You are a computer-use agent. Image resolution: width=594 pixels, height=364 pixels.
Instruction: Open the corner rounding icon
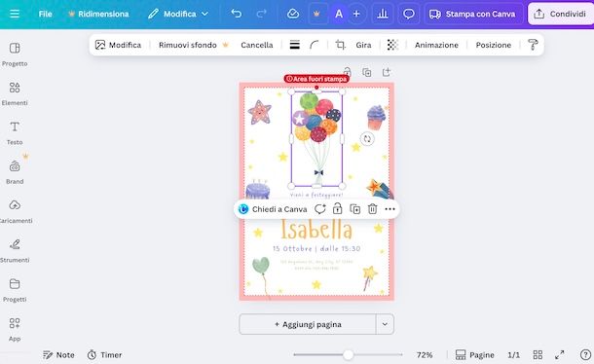point(315,45)
